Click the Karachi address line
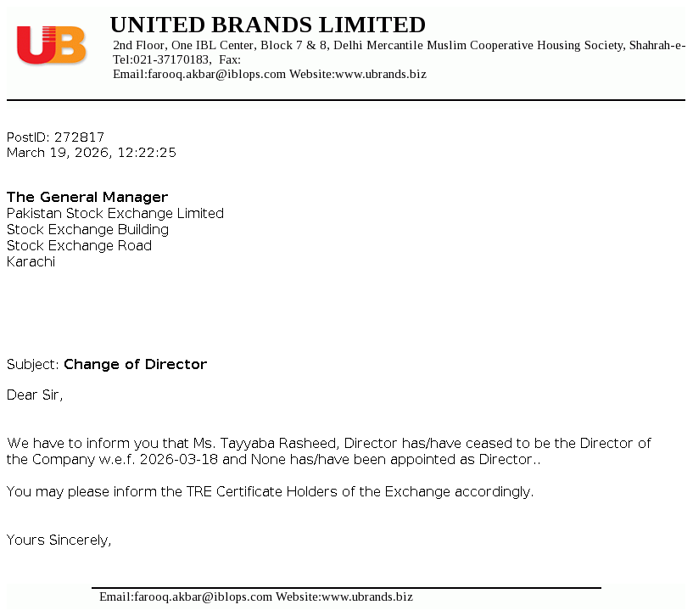Viewport: 693px width, 616px height. (x=31, y=262)
